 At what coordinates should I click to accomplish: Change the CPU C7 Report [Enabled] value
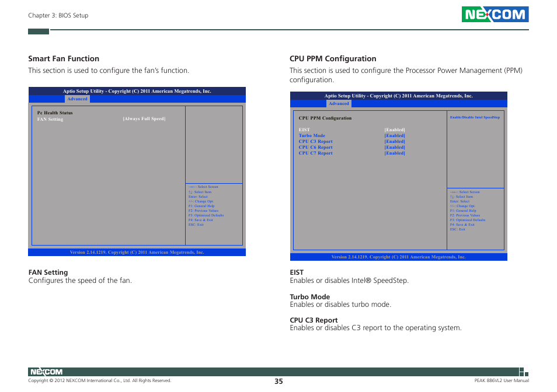pyautogui.click(x=395, y=153)
